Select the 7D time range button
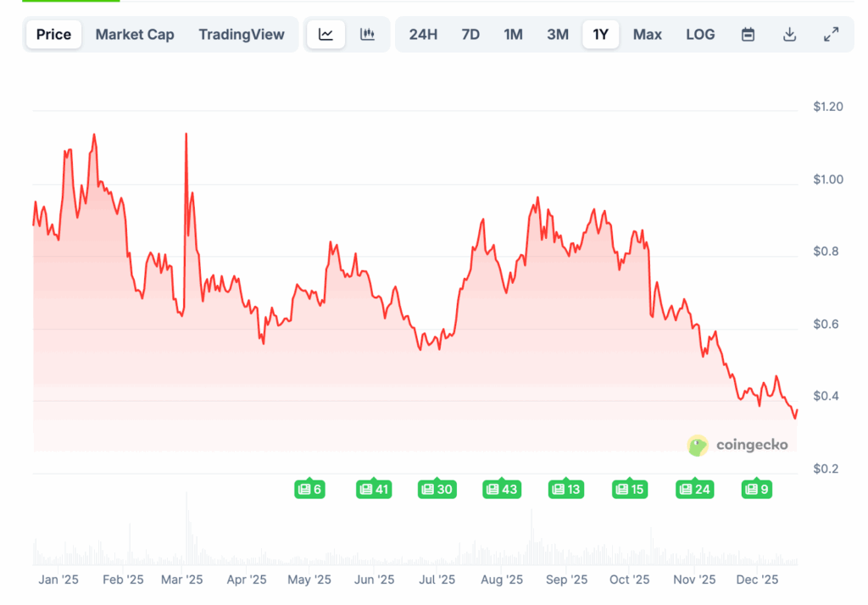The width and height of the screenshot is (868, 605). point(470,34)
